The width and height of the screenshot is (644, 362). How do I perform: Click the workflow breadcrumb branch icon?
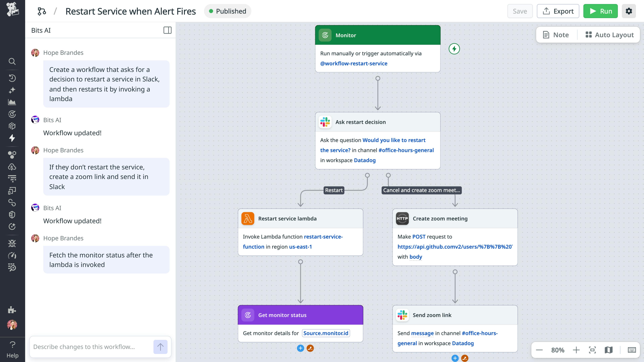pyautogui.click(x=42, y=11)
